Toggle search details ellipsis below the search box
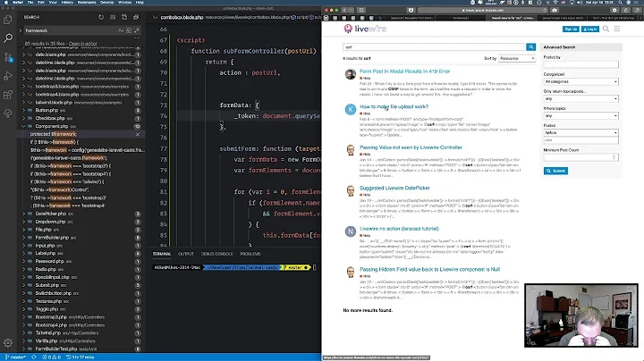This screenshot has width=644, height=361. coord(137,38)
